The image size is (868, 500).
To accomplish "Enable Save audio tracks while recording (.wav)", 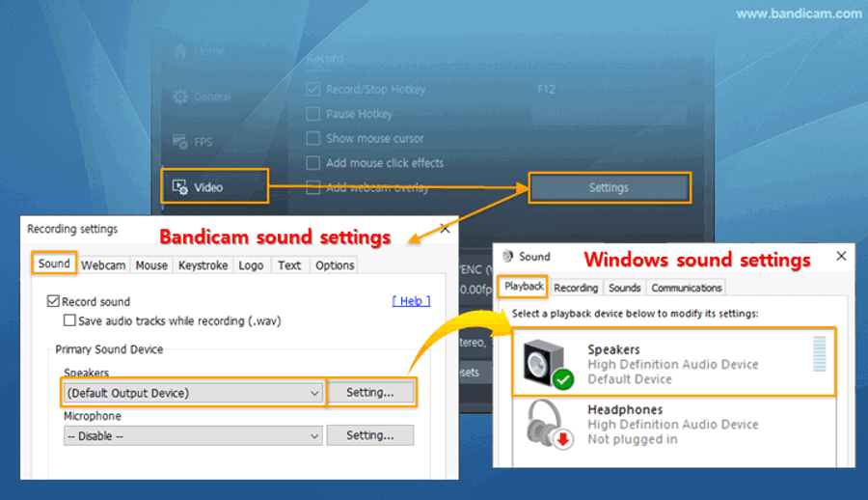I will point(69,320).
